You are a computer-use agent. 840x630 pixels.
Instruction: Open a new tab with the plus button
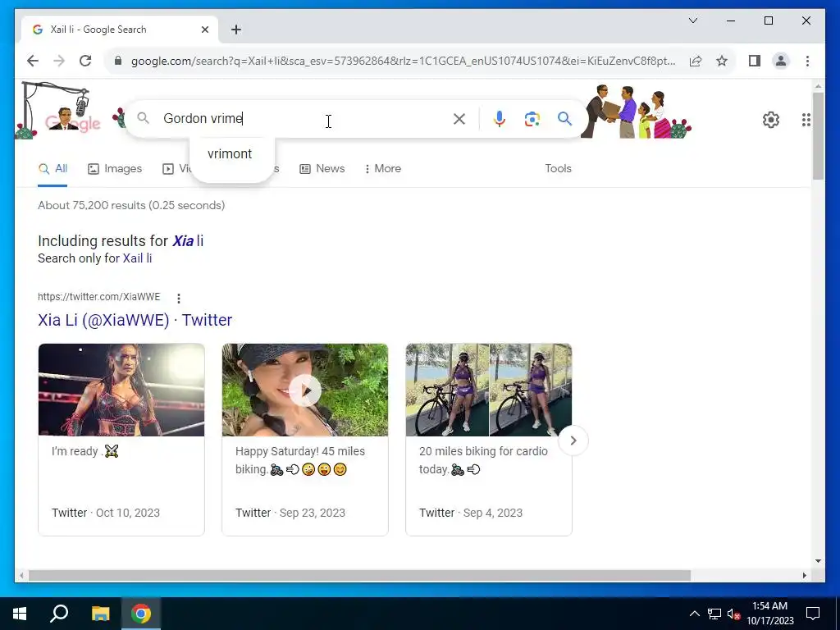coord(236,30)
